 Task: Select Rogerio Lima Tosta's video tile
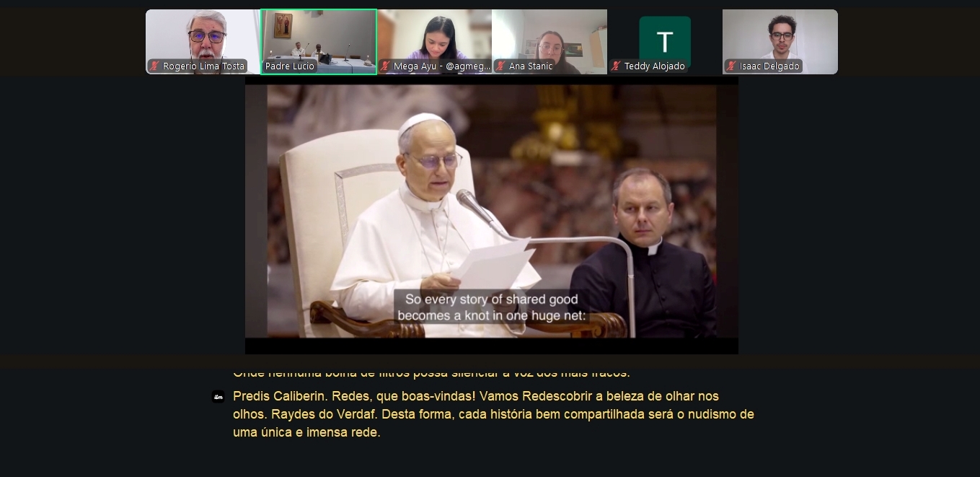tap(203, 36)
